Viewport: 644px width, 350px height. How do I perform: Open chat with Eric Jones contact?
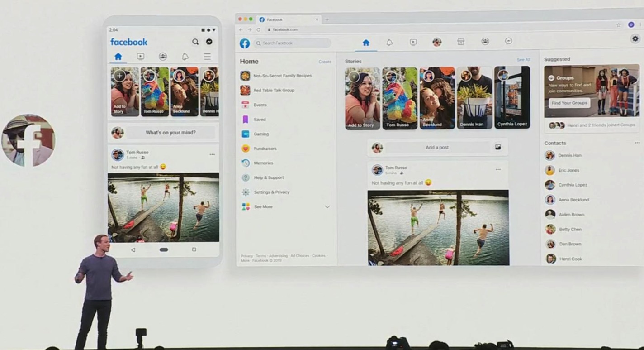pyautogui.click(x=562, y=170)
